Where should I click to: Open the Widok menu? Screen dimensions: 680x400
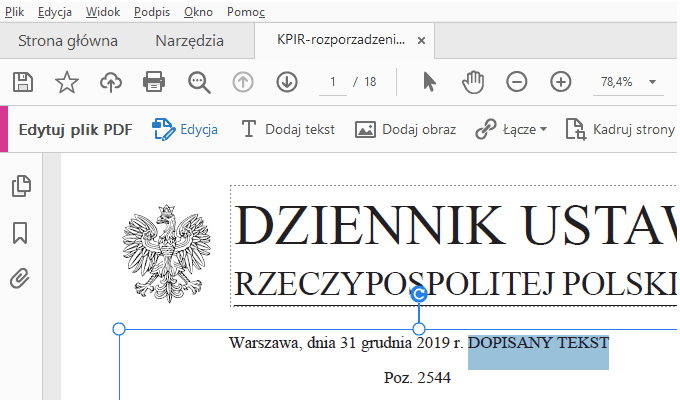click(103, 12)
